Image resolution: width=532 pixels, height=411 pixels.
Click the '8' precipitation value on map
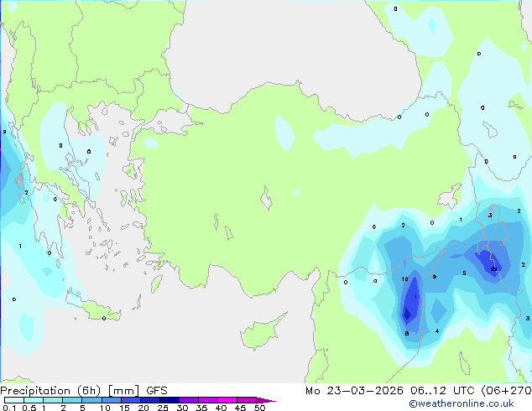pyautogui.click(x=407, y=334)
